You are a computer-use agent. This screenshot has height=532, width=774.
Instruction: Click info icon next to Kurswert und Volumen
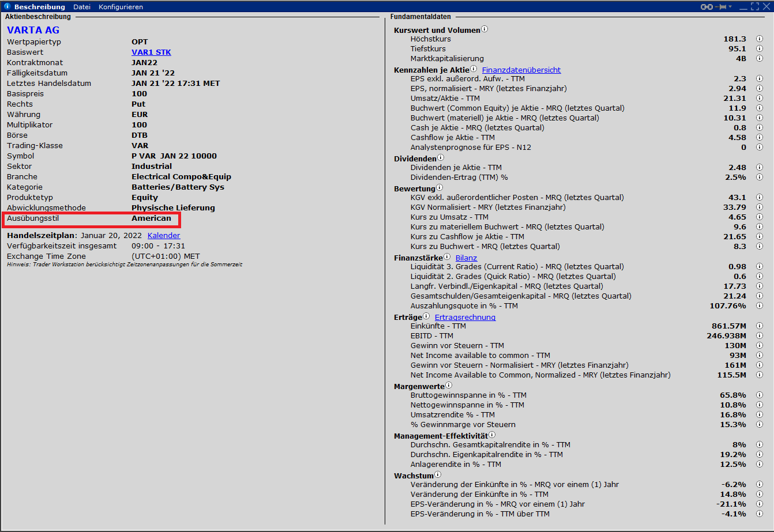484,29
